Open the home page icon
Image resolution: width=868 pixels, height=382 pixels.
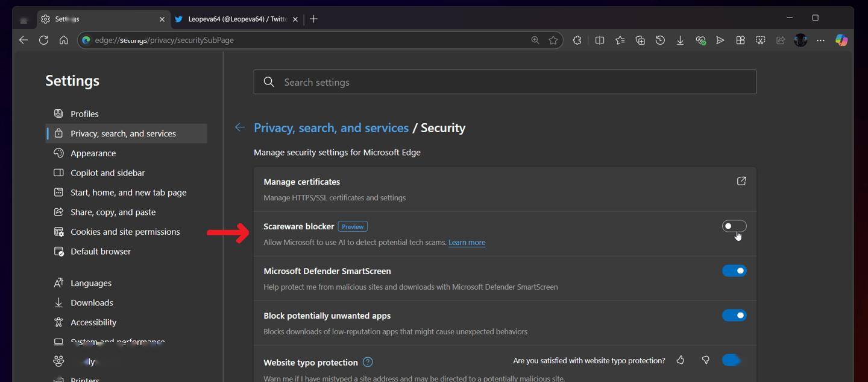coord(63,40)
